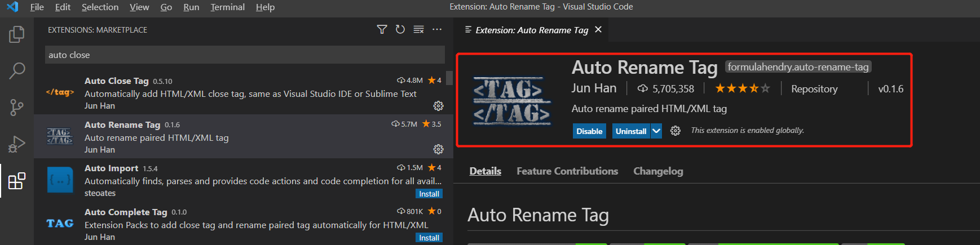Click the 3.5 star rating on Auto Rename Tag row
Viewport: 980px width, 245px height.
431,124
